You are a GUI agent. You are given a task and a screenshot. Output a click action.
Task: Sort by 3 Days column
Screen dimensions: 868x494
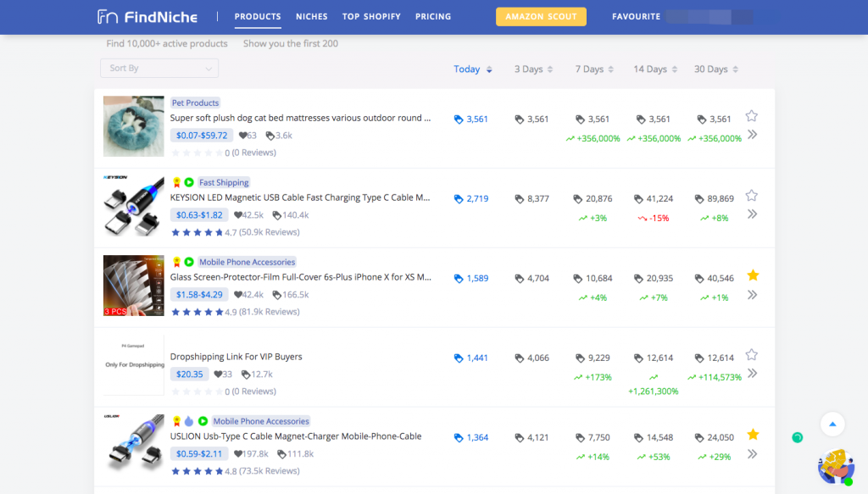pos(534,69)
